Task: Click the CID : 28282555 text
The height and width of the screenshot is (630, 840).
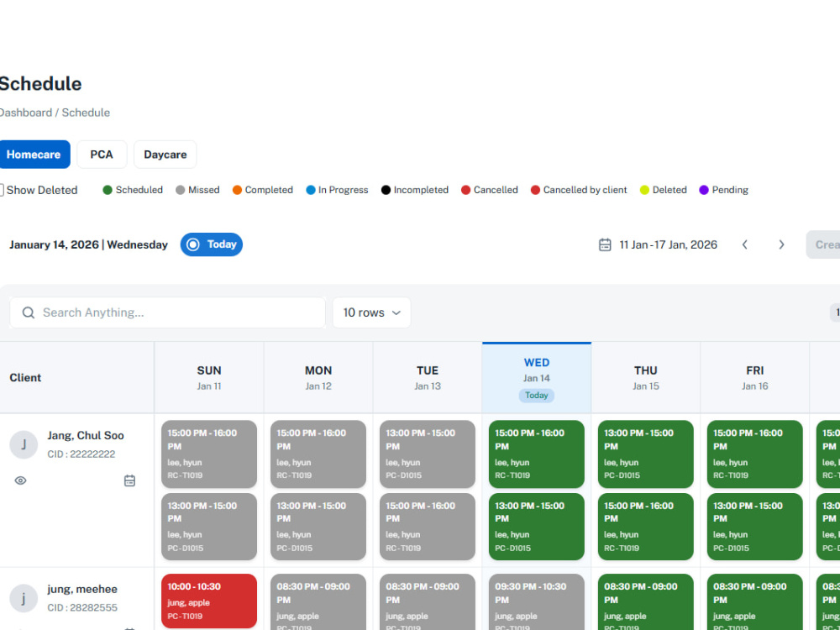Action: 82,607
